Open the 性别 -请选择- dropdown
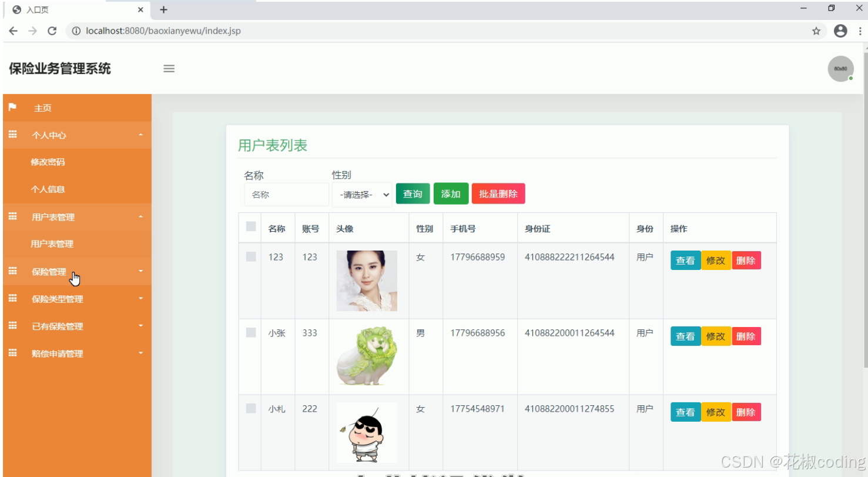 tap(361, 194)
